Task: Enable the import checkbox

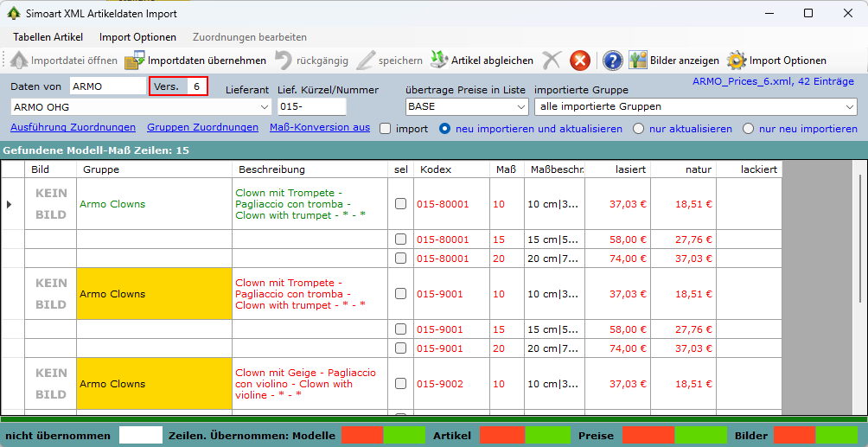Action: click(386, 129)
